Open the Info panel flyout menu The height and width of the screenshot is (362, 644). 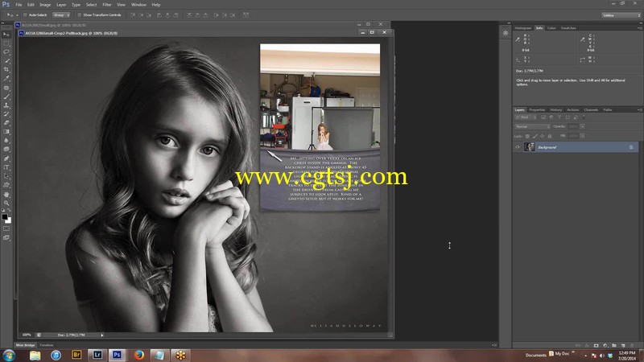point(639,28)
